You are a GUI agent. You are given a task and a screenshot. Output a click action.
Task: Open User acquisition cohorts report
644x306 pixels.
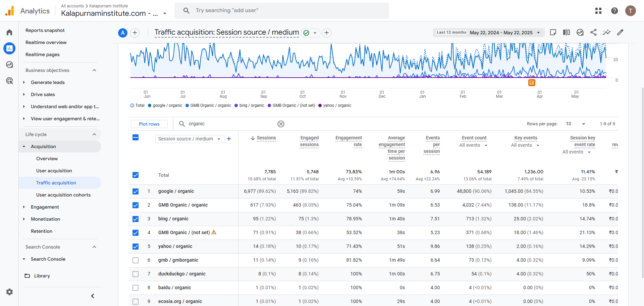63,195
